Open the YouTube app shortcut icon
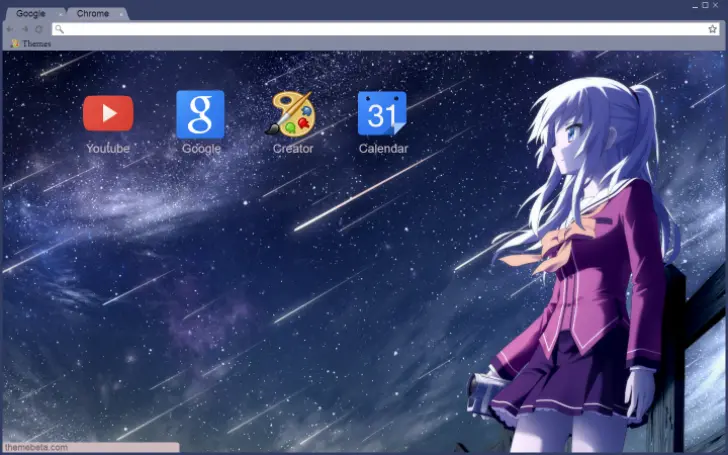728x455 pixels. tap(108, 113)
